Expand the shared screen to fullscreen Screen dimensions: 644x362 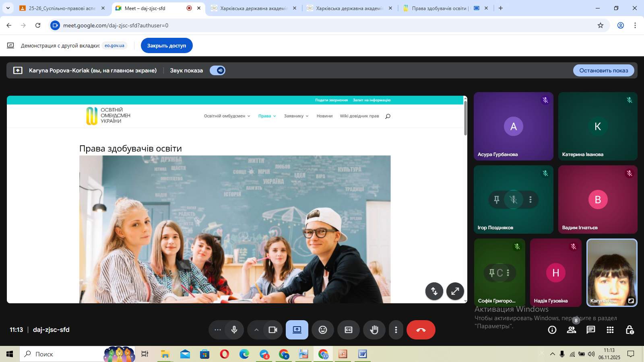[455, 291]
